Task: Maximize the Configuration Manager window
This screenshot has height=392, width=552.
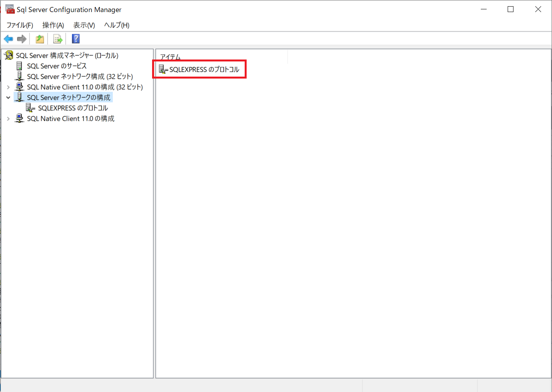Action: pyautogui.click(x=511, y=9)
